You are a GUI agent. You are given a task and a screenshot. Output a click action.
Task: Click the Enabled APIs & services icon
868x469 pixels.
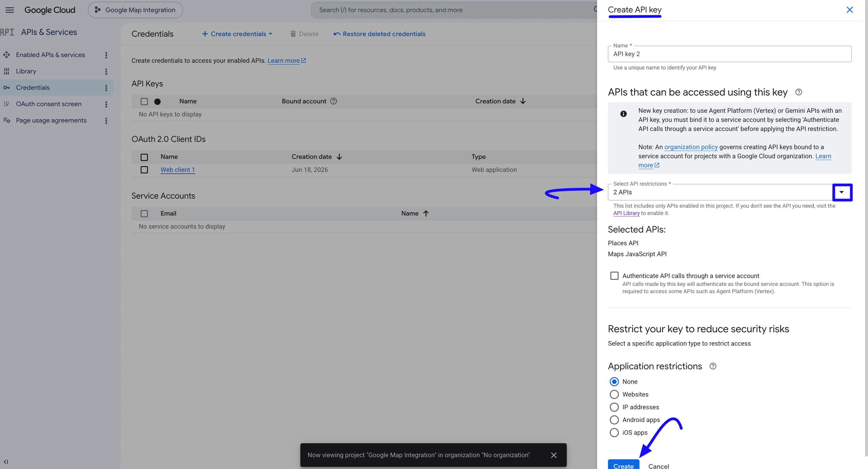click(x=6, y=55)
